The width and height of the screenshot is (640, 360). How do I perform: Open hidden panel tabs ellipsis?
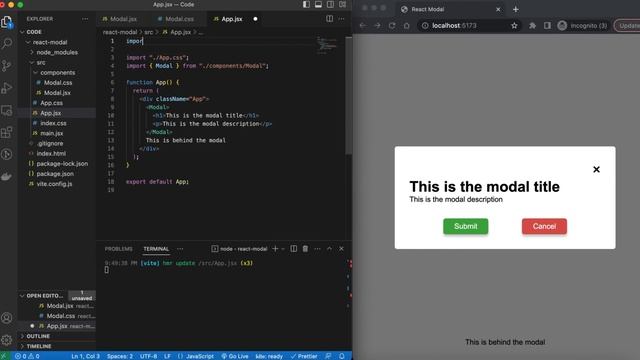pyautogui.click(x=180, y=249)
